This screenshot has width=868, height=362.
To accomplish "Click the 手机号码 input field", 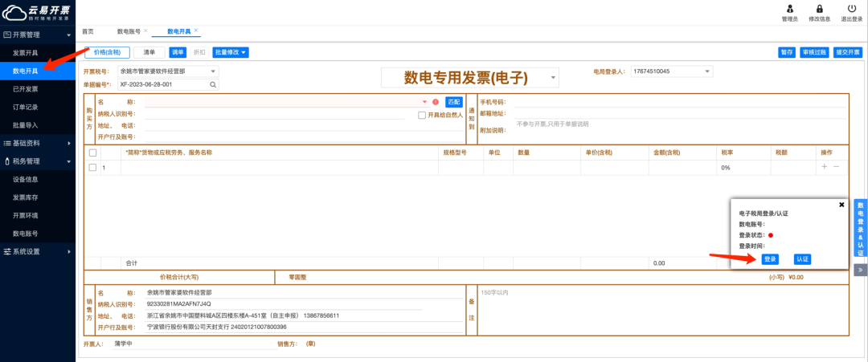I will 681,102.
